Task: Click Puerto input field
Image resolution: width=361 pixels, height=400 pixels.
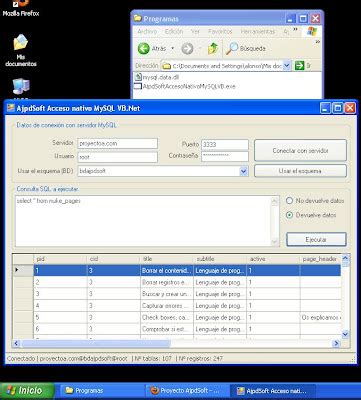Action: click(x=225, y=144)
